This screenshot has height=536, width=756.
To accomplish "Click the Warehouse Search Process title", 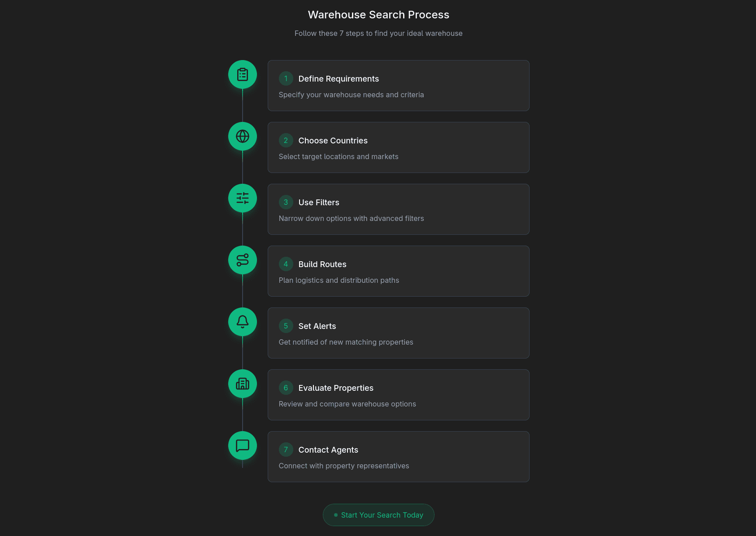I will (x=378, y=14).
